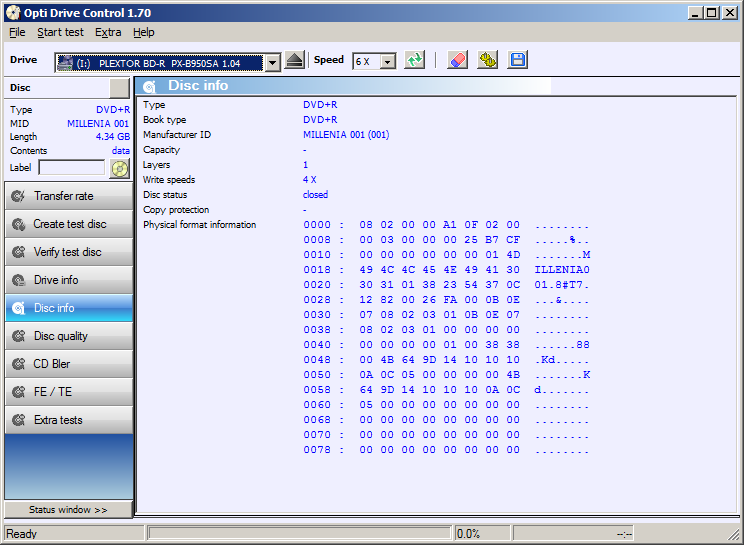744x545 pixels.
Task: Click the Physical format information label
Action: pos(200,224)
